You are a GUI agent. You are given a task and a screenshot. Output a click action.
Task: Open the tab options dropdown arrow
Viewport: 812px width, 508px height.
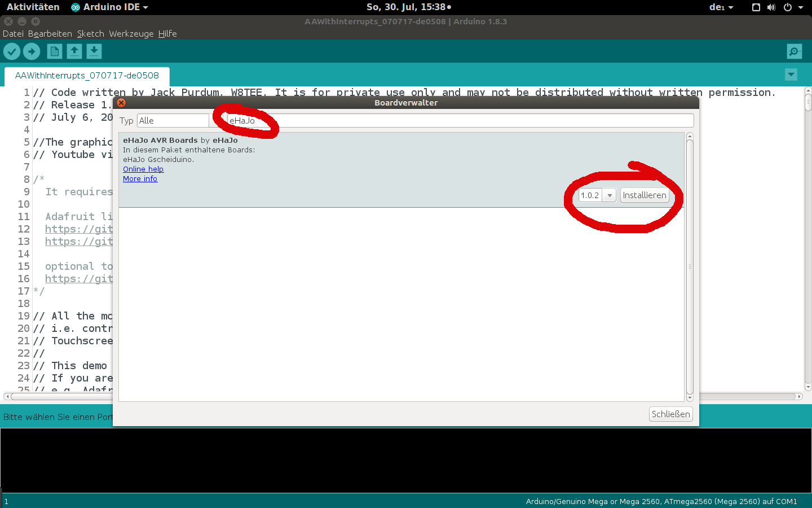coord(791,75)
